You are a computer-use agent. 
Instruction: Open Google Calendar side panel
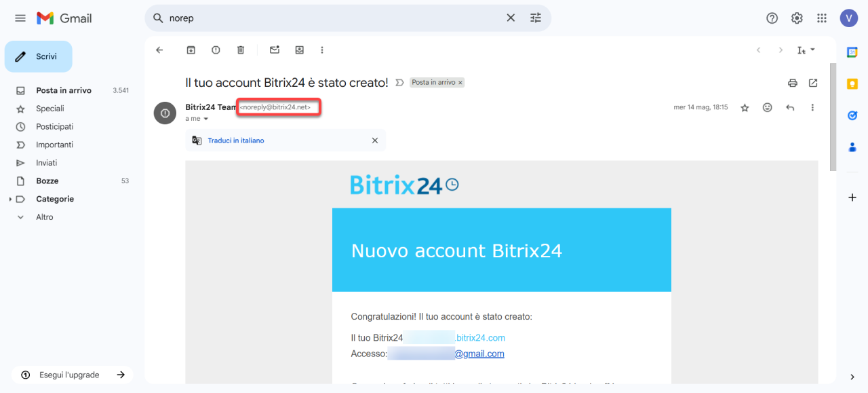(852, 52)
